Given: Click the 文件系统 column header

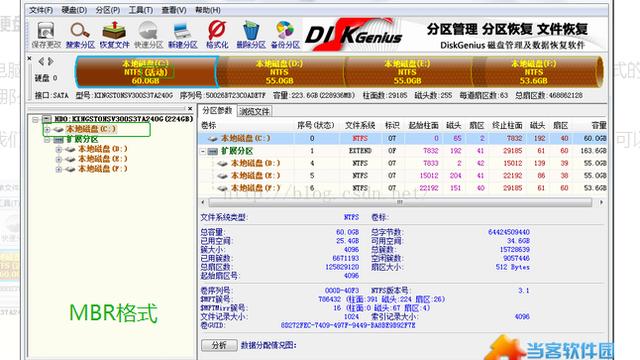Looking at the screenshot, I should coord(360,125).
